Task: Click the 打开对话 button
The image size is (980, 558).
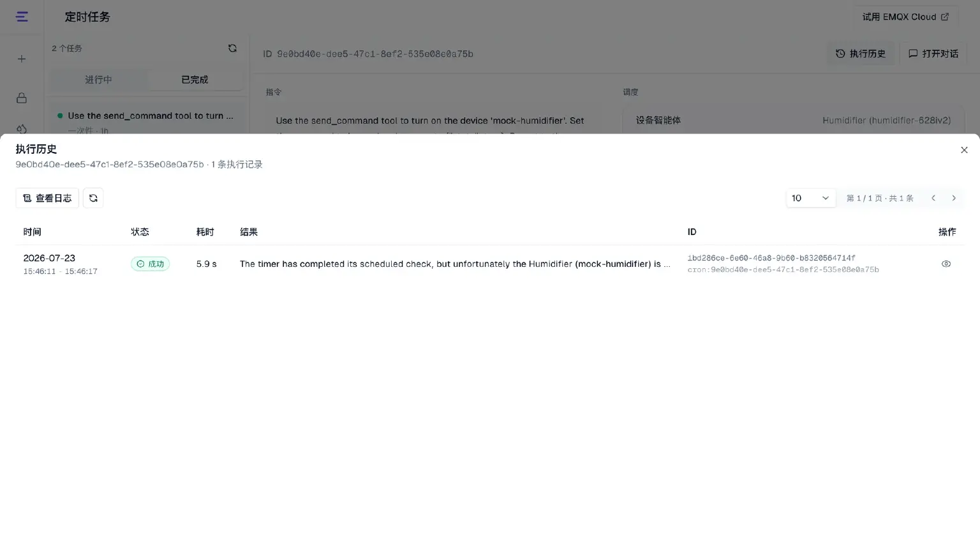Action: [x=933, y=54]
